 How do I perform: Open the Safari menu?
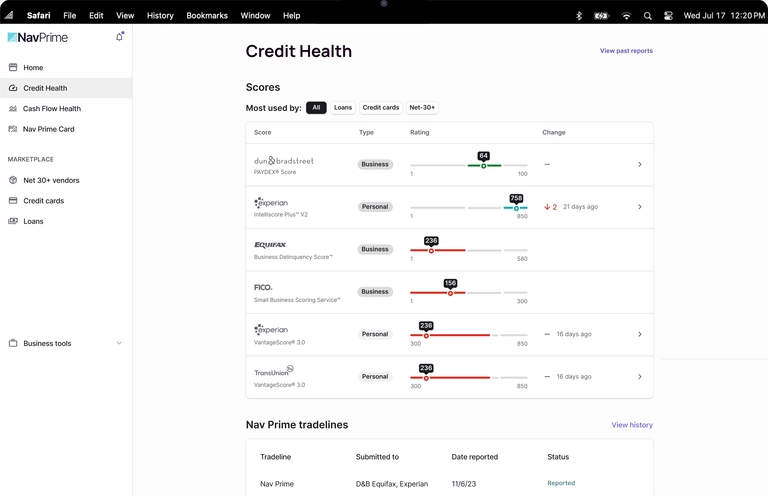coord(38,16)
